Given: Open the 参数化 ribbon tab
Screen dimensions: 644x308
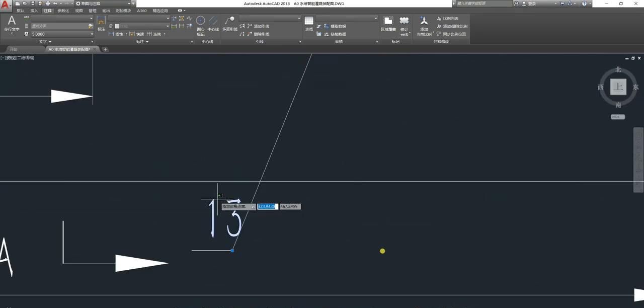Looking at the screenshot, I should coord(63,11).
